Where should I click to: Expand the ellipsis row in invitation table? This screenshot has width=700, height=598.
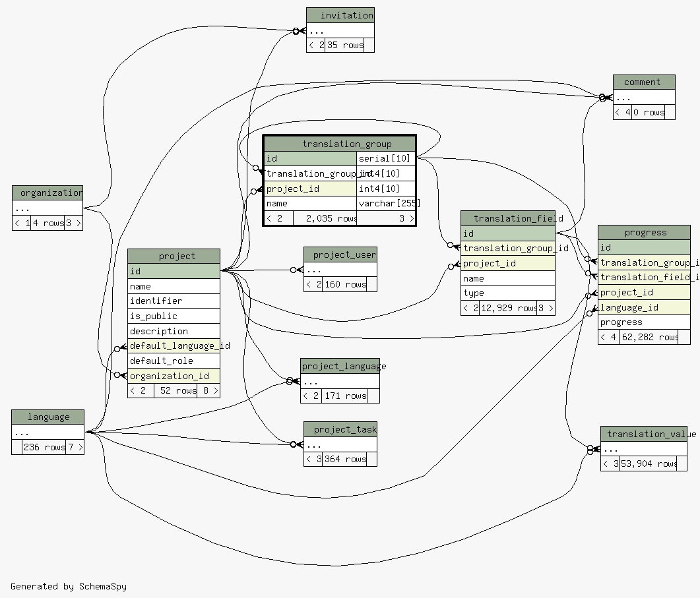click(340, 30)
